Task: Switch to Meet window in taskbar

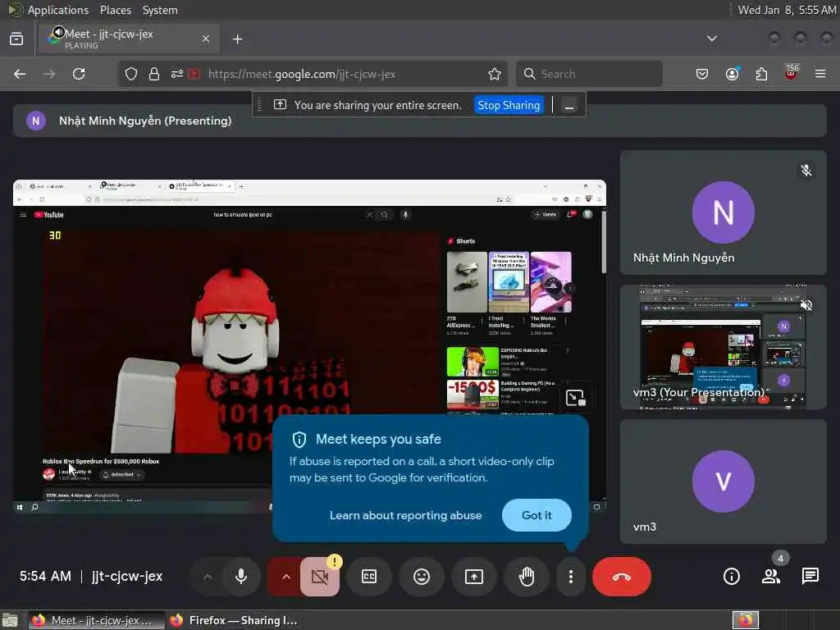Action: tap(97, 620)
